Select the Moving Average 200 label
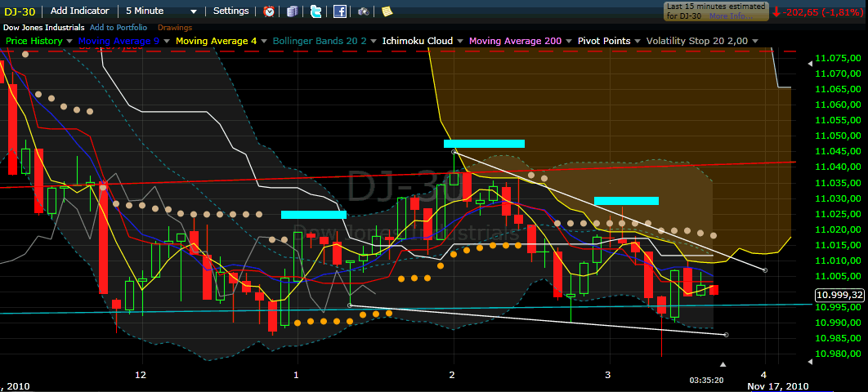Viewport: 868px width, 392px height. pos(515,41)
